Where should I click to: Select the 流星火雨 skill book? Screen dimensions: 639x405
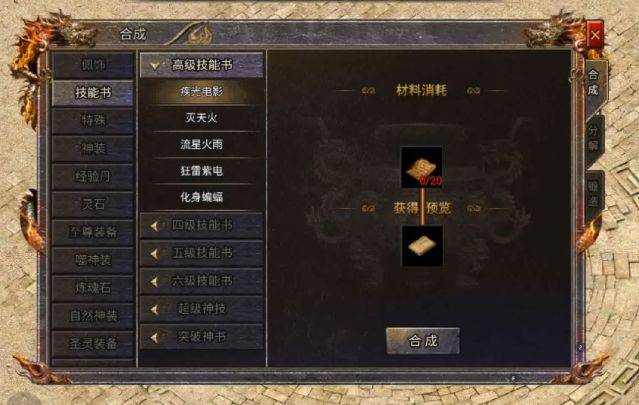[201, 144]
